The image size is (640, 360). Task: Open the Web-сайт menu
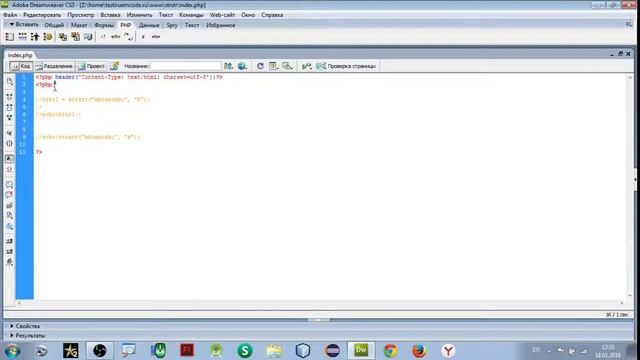point(222,15)
